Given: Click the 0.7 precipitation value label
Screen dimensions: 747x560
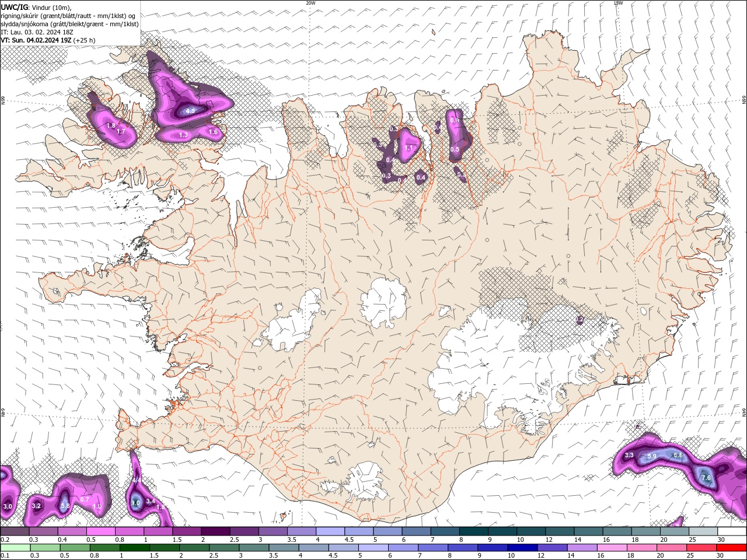Looking at the screenshot, I should pyautogui.click(x=85, y=499).
